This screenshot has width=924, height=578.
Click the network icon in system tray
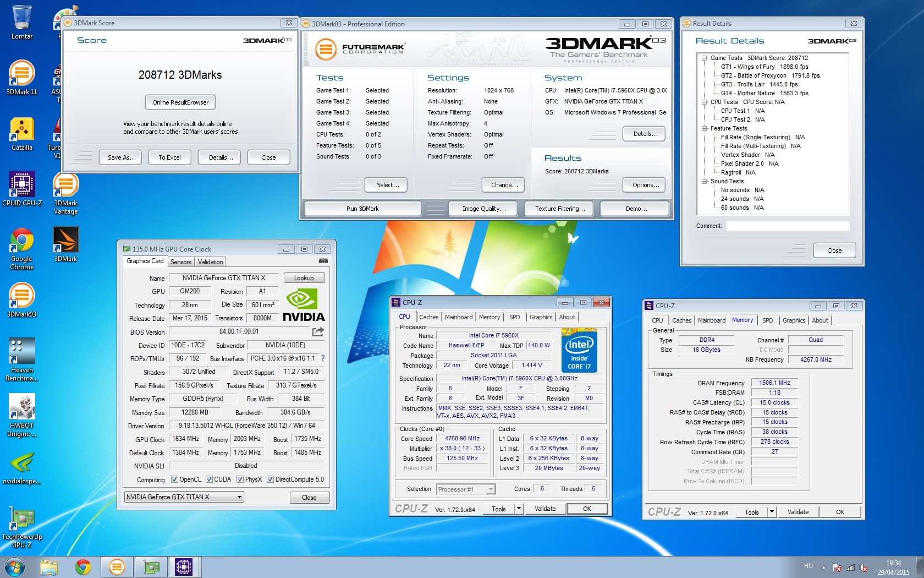point(850,567)
